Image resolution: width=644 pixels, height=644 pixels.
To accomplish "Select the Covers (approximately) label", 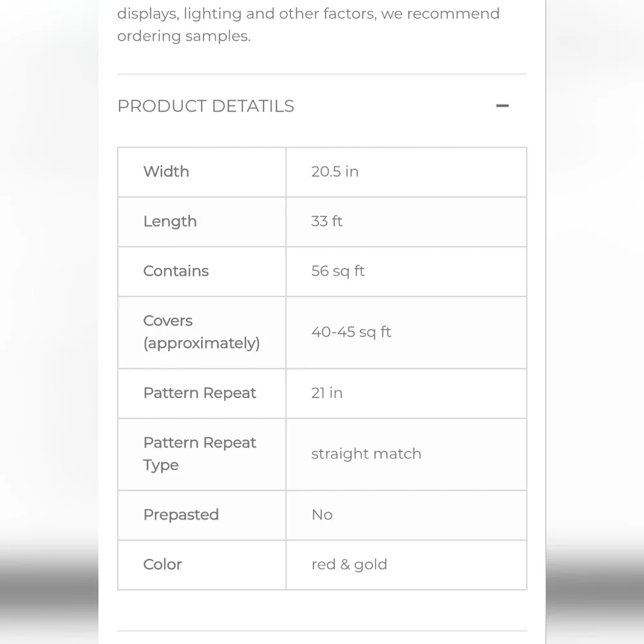I will (201, 332).
